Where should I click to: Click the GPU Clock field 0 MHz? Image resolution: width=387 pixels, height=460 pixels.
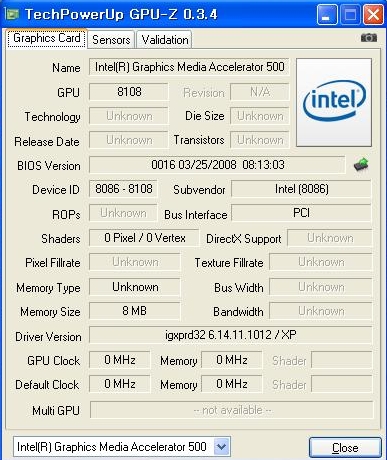pos(120,360)
